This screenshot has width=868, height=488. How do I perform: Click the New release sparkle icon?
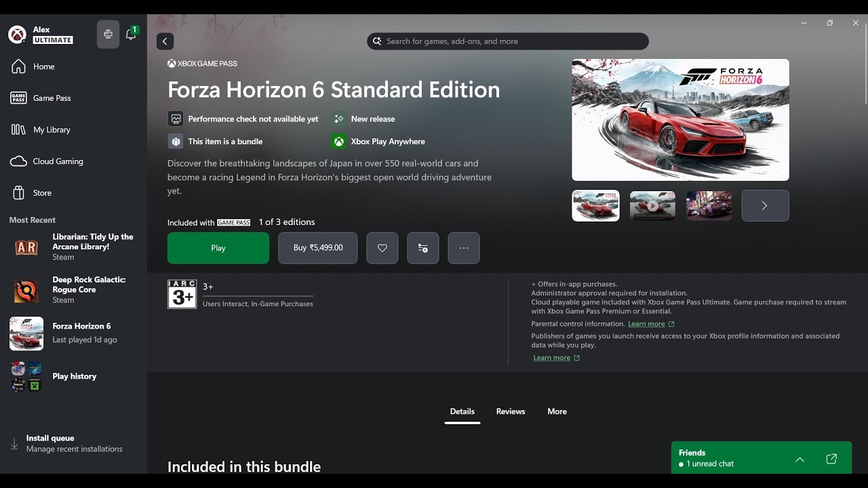click(338, 119)
